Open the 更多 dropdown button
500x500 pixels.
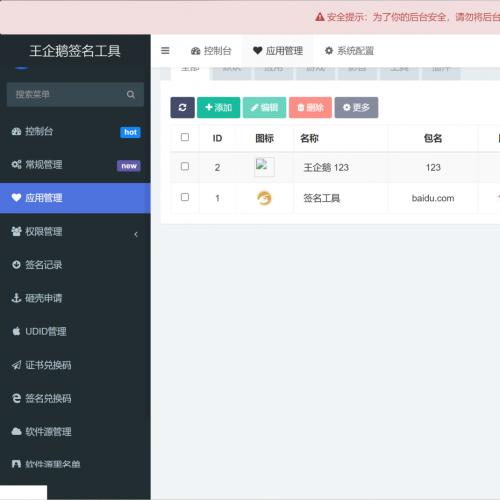(356, 107)
